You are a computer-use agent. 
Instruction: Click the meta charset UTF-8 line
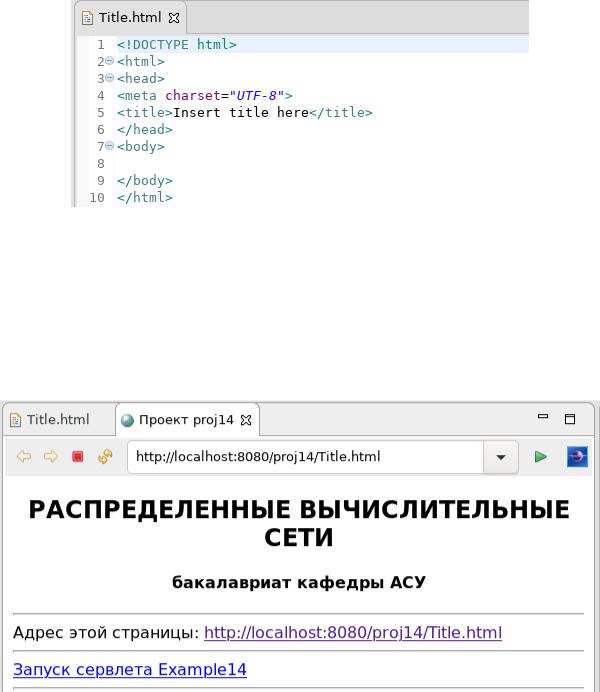pos(205,95)
